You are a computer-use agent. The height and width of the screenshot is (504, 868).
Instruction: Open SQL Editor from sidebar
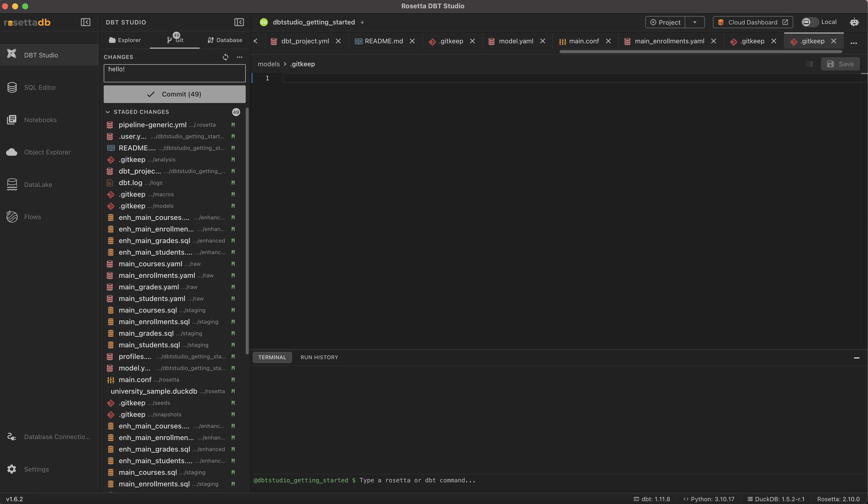[49, 87]
